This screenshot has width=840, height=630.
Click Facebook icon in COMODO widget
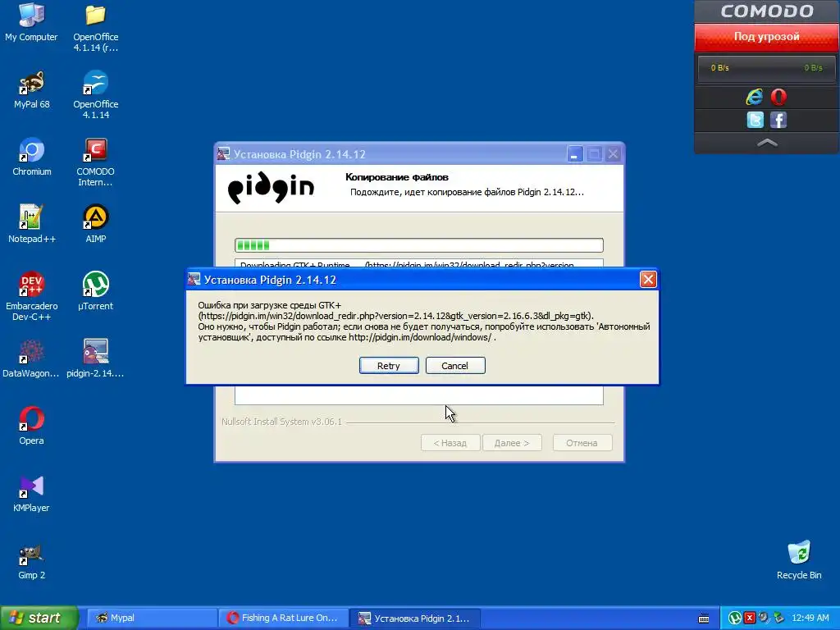(x=778, y=120)
